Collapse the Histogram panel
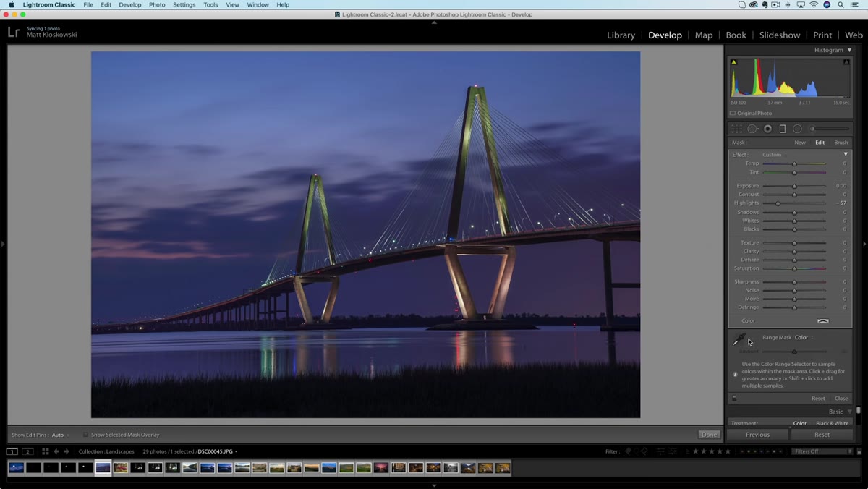 click(849, 50)
